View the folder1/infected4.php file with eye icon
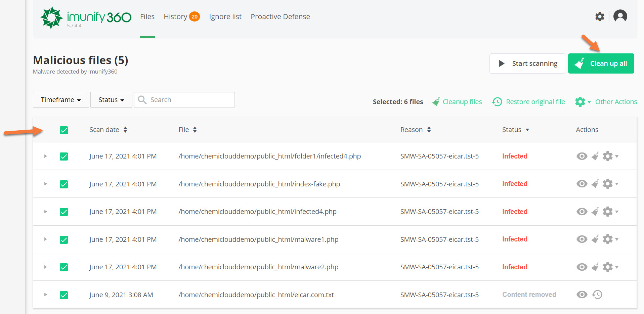This screenshot has height=314, width=644. [x=582, y=156]
